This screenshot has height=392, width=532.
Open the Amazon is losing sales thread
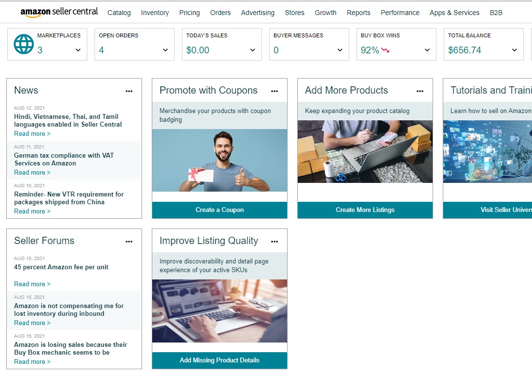[71, 348]
